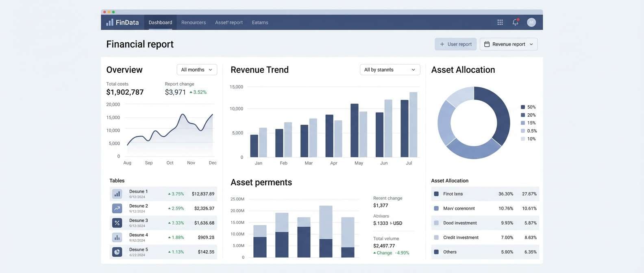This screenshot has width=644, height=273.
Task: Select the 0.5% legend swatch
Action: click(523, 131)
